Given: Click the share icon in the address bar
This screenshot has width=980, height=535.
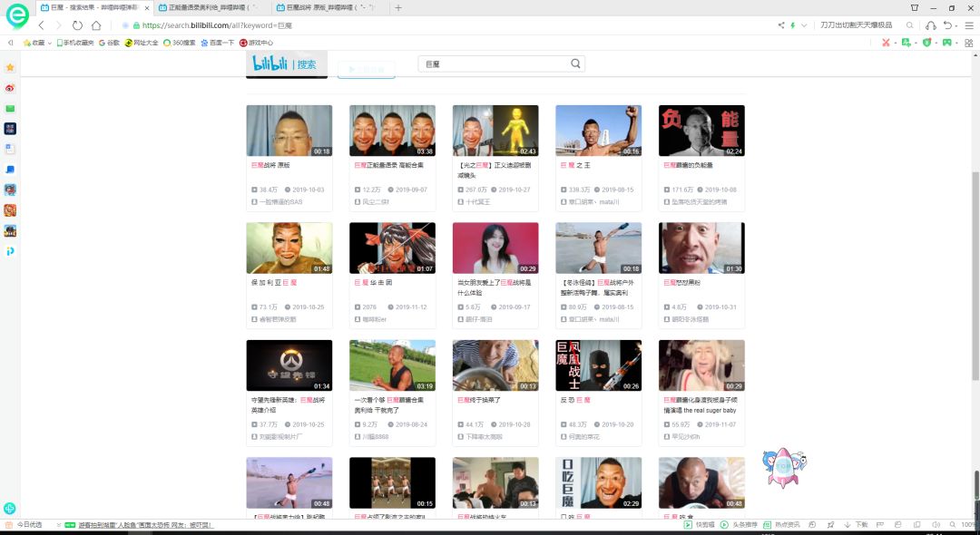Looking at the screenshot, I should [x=781, y=25].
